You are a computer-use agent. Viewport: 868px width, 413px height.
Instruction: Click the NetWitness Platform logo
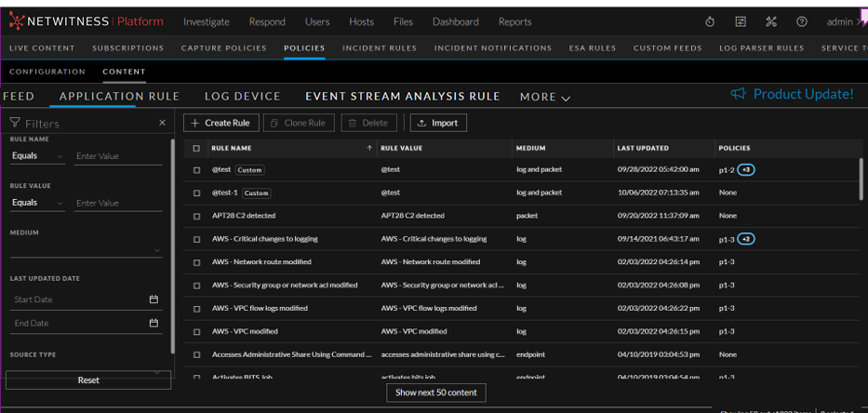[x=86, y=21]
